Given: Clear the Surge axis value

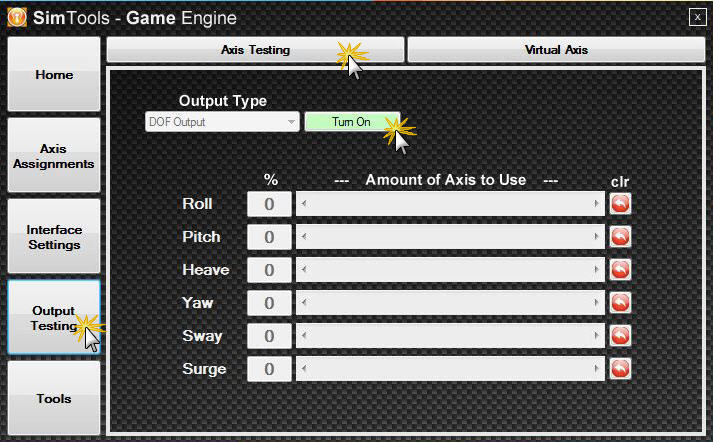Looking at the screenshot, I should tap(620, 369).
